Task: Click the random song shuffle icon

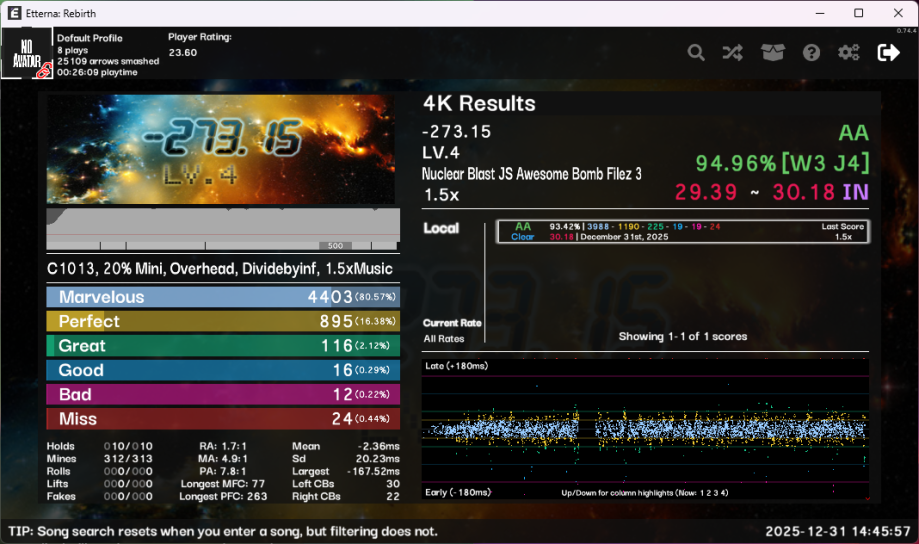Action: pos(732,53)
